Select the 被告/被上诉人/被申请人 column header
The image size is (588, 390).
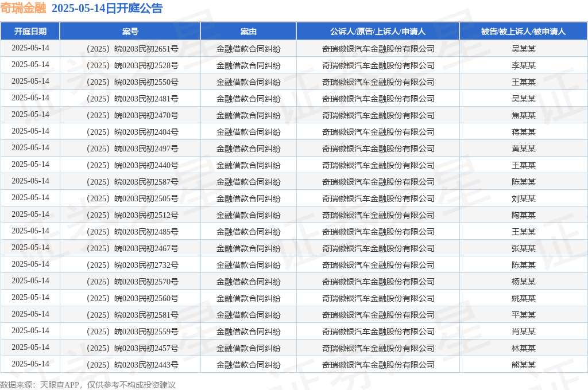(523, 32)
